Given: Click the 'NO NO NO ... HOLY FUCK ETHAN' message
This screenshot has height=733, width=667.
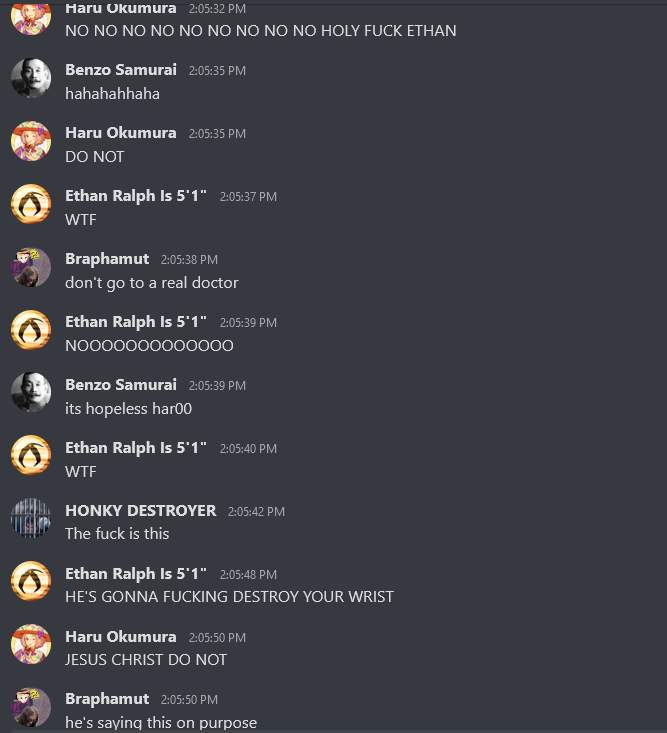Looking at the screenshot, I should pos(261,31).
